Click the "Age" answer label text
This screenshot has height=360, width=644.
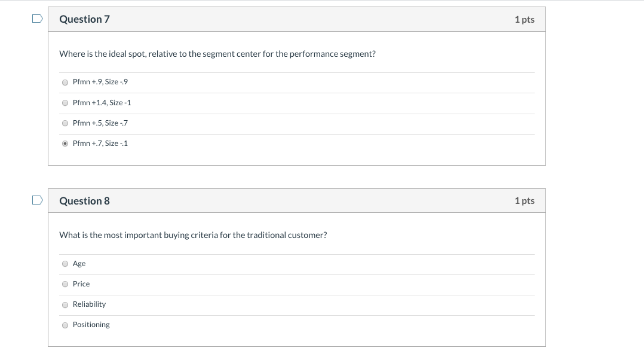[79, 264]
